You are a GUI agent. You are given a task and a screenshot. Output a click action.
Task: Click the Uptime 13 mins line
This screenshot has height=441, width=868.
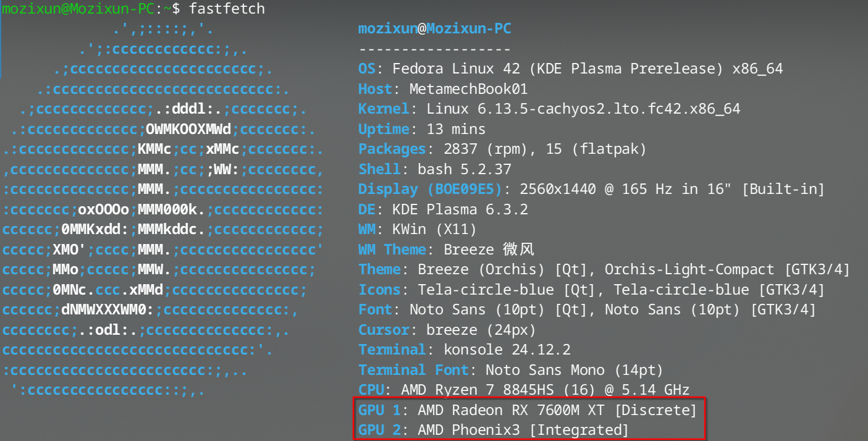(x=422, y=129)
